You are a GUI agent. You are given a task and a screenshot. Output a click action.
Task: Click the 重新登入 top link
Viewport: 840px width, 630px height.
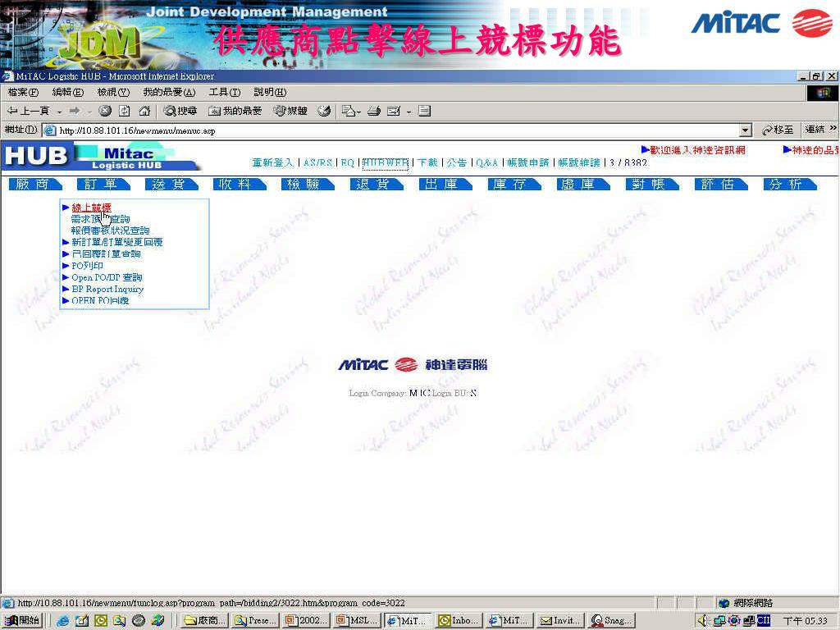(272, 162)
